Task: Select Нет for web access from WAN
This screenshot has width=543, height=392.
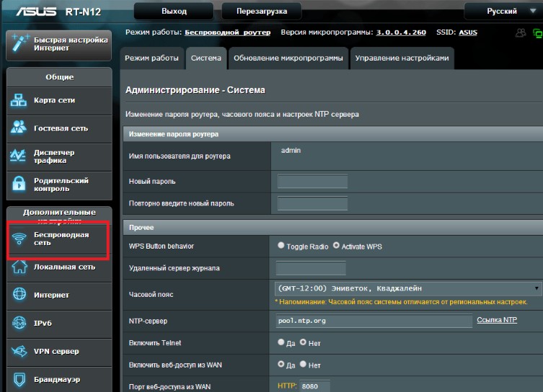Action: pos(303,365)
